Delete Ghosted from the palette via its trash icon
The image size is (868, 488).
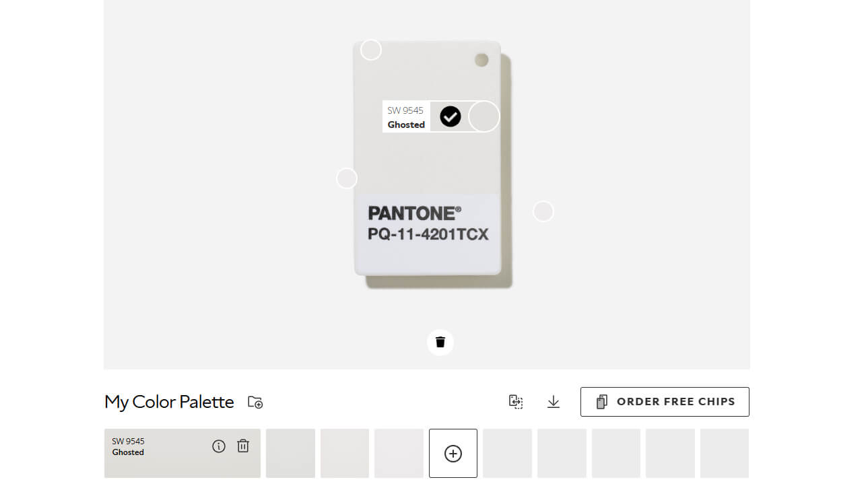coord(243,446)
